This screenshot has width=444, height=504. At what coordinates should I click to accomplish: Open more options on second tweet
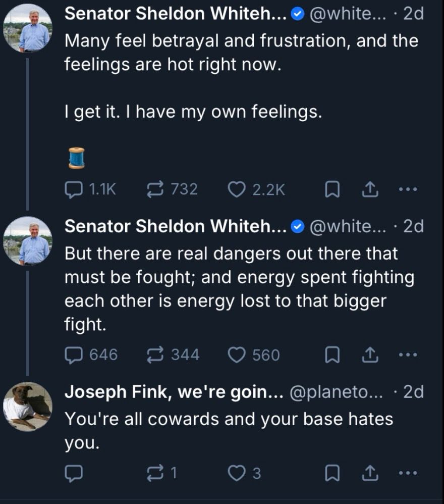[x=408, y=355]
